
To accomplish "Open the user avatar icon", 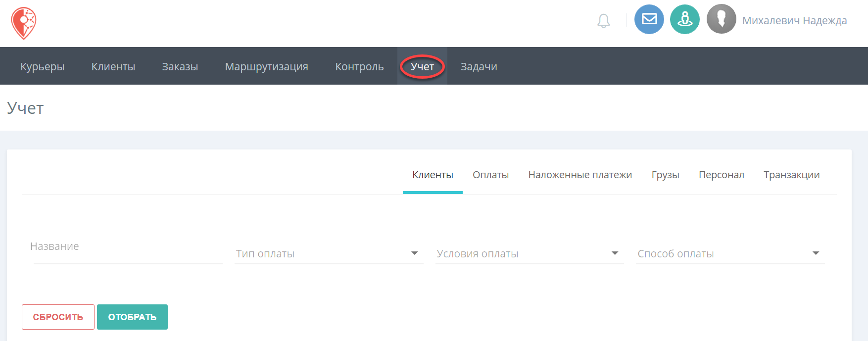I will coord(721,19).
